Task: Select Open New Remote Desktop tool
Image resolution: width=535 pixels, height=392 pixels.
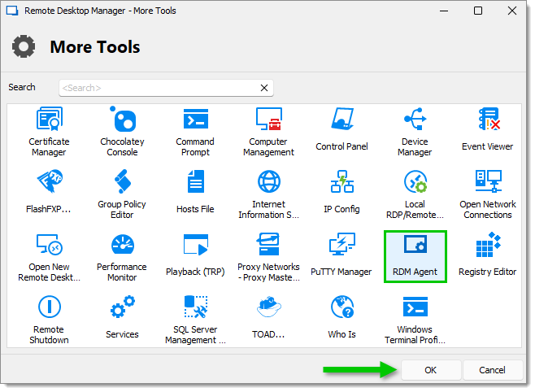Action: click(49, 256)
